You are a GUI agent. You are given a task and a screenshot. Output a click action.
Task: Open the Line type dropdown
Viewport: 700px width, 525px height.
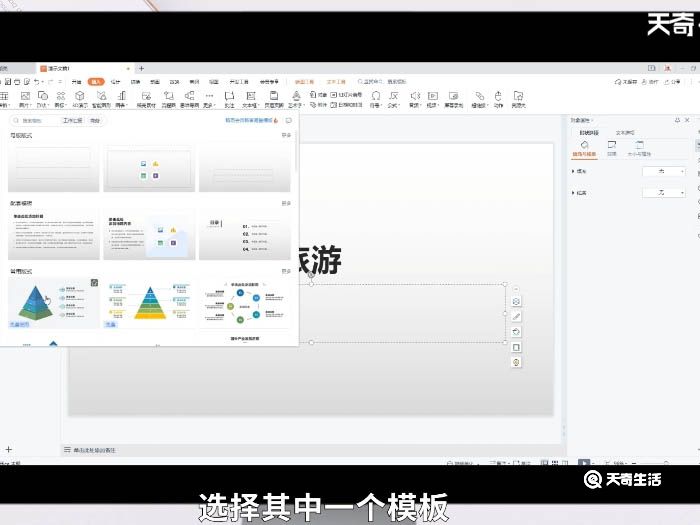pyautogui.click(x=663, y=193)
